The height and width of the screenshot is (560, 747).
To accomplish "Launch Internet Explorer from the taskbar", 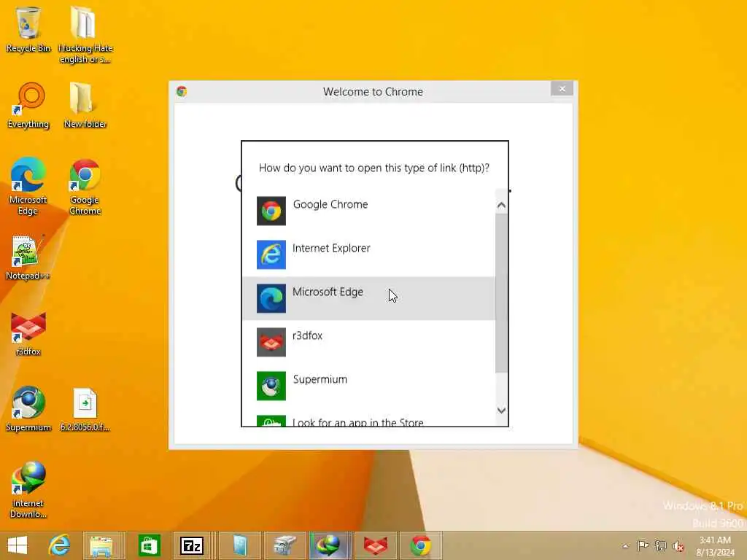I will [59, 545].
